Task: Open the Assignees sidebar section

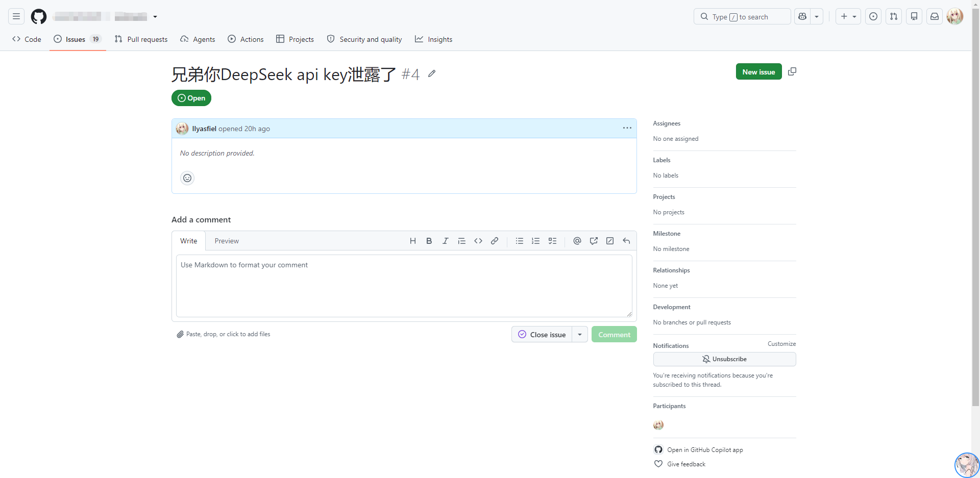Action: pyautogui.click(x=667, y=123)
